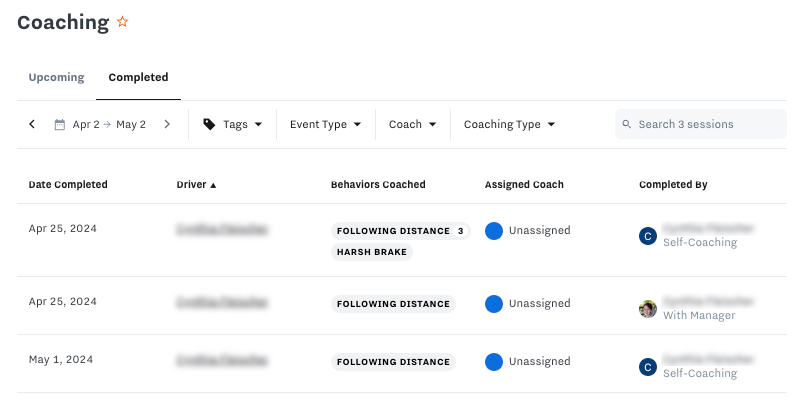Image resolution: width=809 pixels, height=404 pixels.
Task: Click the Coaching page title
Action: tap(63, 22)
